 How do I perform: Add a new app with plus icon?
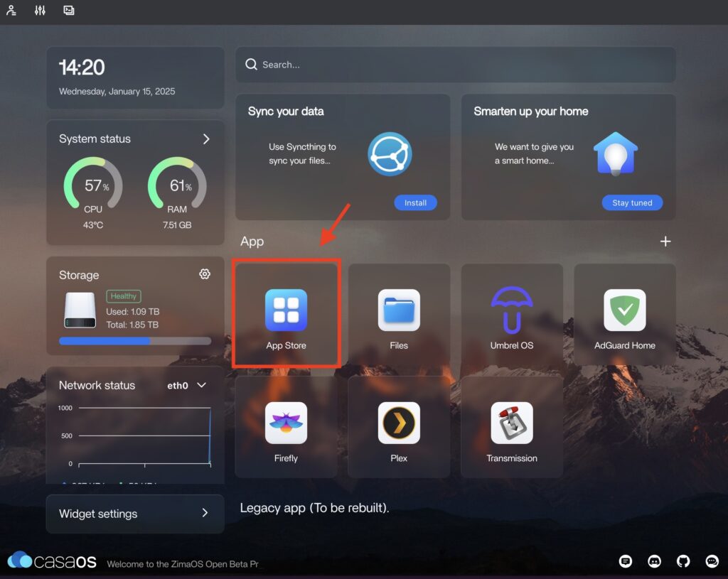(x=665, y=242)
